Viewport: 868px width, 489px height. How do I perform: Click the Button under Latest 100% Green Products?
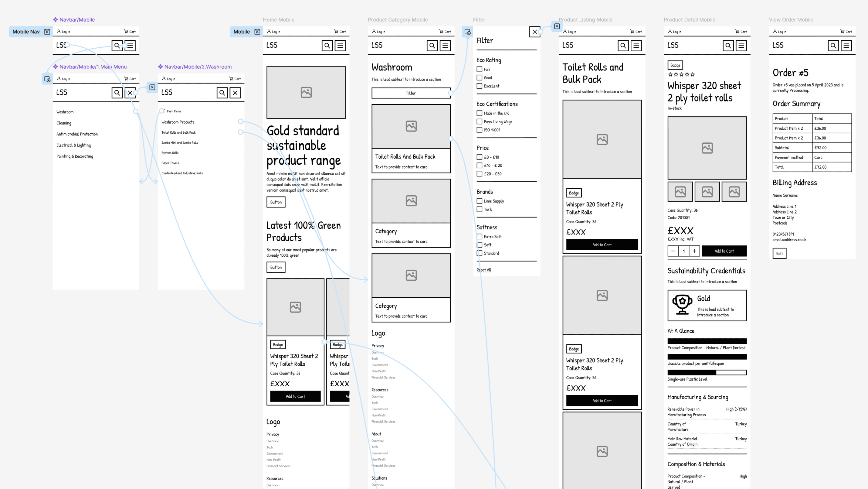click(x=276, y=268)
